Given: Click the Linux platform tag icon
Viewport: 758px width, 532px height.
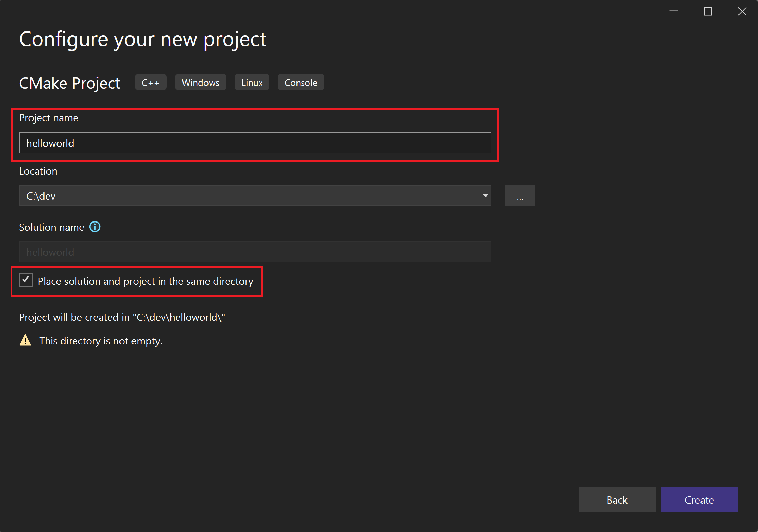Looking at the screenshot, I should [x=252, y=82].
